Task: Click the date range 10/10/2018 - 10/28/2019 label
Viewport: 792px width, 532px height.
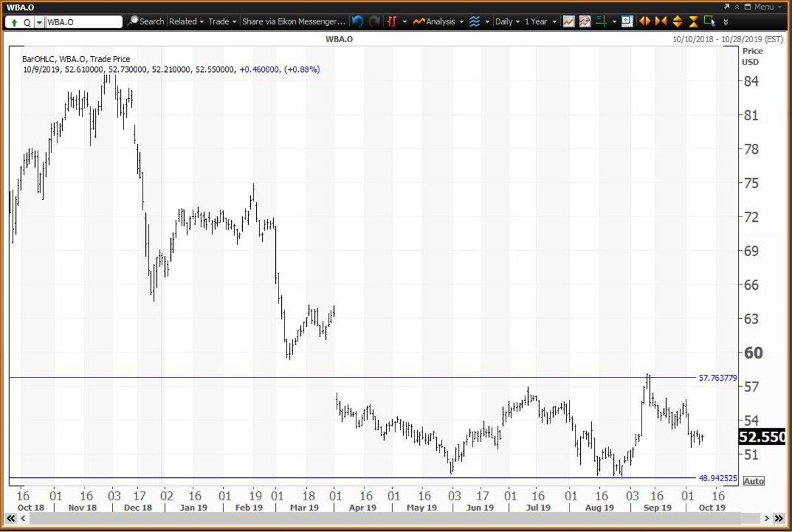Action: click(x=727, y=39)
